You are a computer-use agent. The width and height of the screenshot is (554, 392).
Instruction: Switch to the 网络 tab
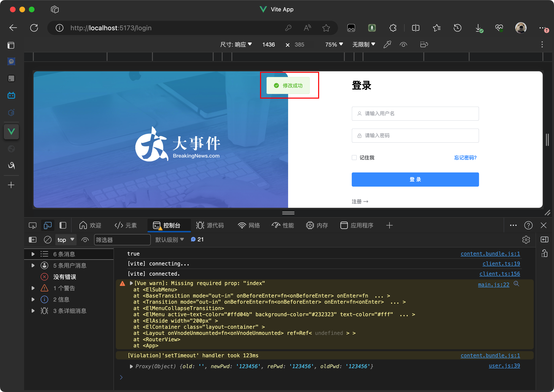[x=249, y=225]
